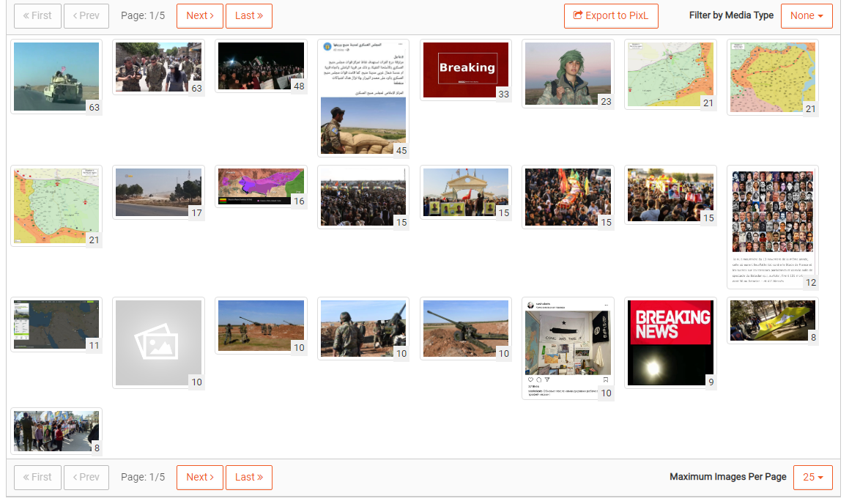Select the yellow flag thumbnail
This screenshot has width=849, height=504.
coord(772,320)
